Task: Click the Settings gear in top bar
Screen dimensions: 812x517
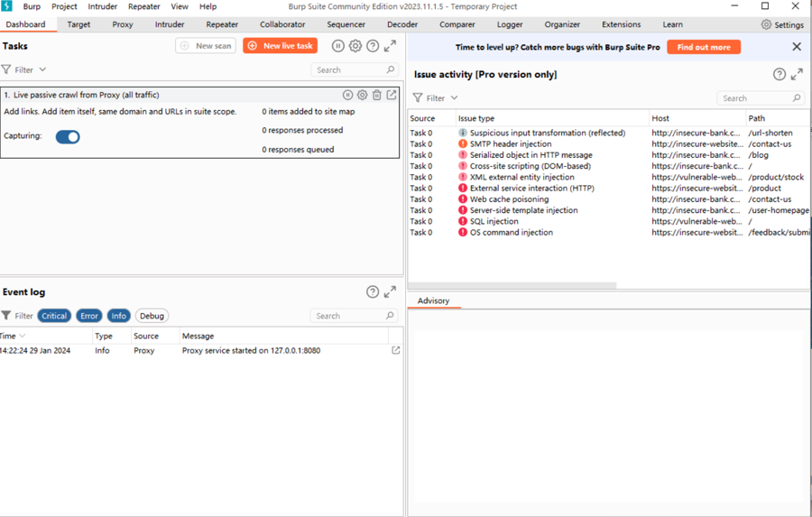Action: 766,24
